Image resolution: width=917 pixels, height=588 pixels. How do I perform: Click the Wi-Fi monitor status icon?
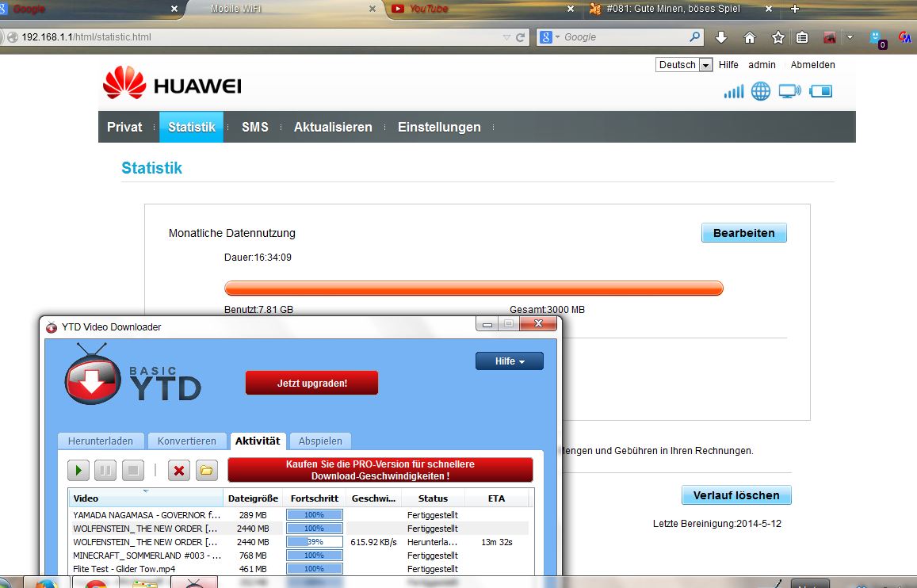point(789,91)
